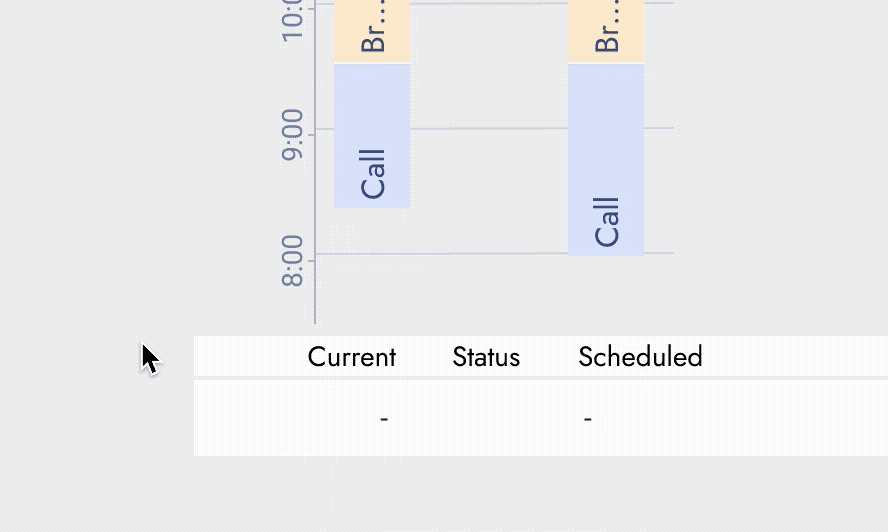
Task: Click the 8:00 gridline between the two schedule columns
Action: (x=489, y=254)
